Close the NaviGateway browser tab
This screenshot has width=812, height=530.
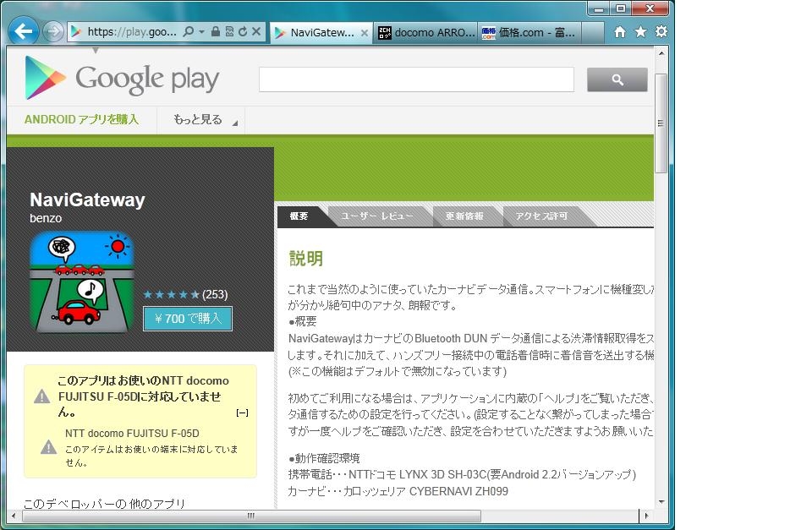coord(365,33)
